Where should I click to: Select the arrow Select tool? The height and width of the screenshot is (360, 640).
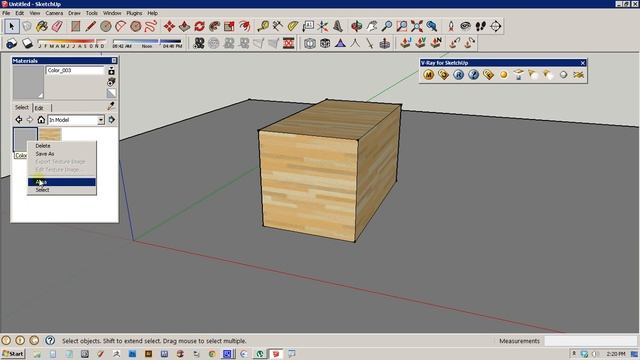11,27
